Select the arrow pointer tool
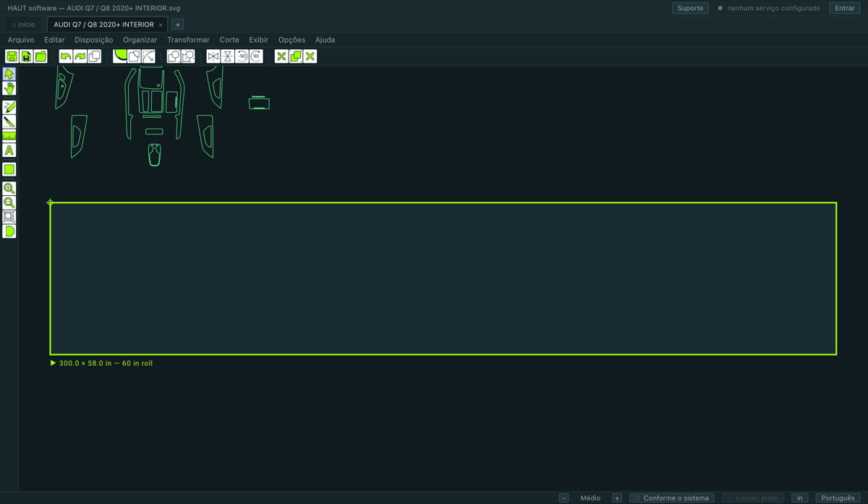 click(9, 74)
